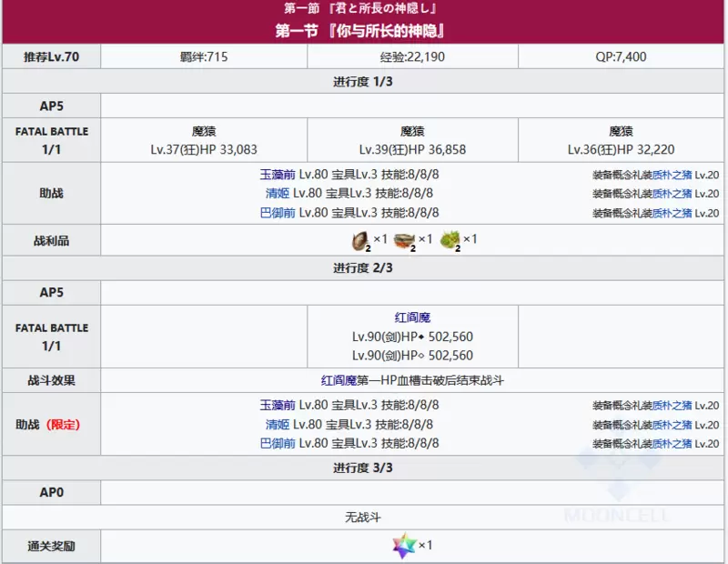728x564 pixels.
Task: Open 玉藻前 link in 助战(限定) section
Action: coord(278,405)
